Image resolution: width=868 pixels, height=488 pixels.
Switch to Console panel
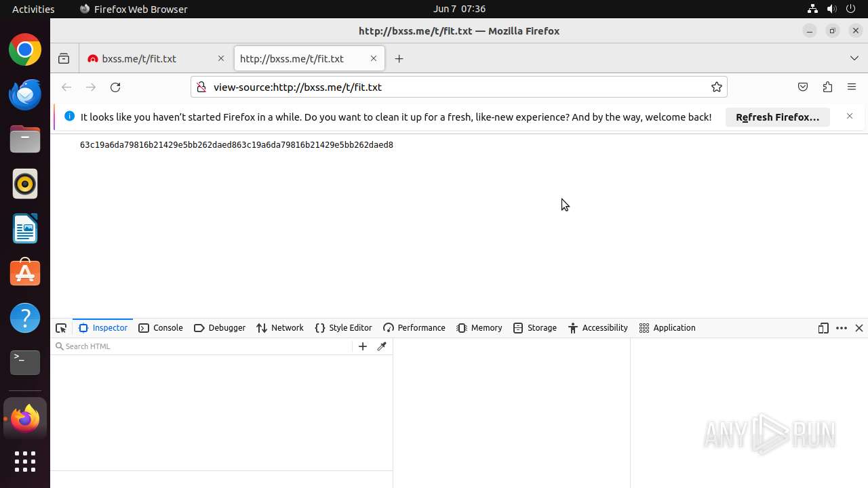point(161,328)
